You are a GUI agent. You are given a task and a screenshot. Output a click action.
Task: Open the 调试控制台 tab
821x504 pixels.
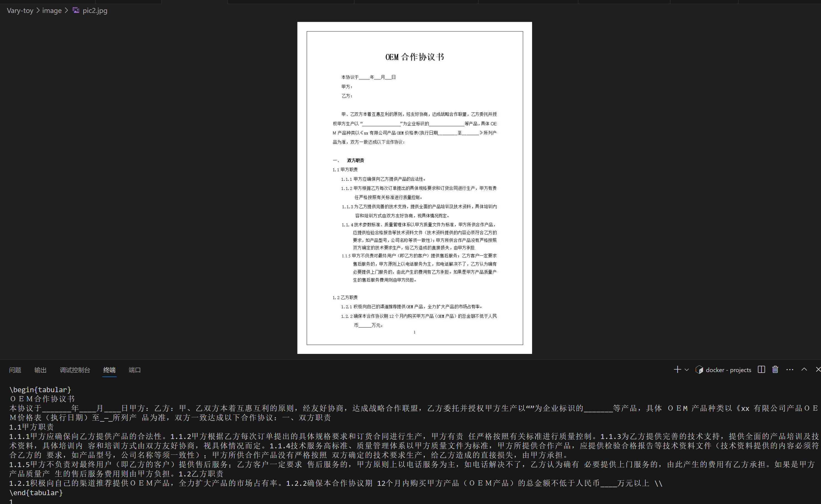point(75,370)
